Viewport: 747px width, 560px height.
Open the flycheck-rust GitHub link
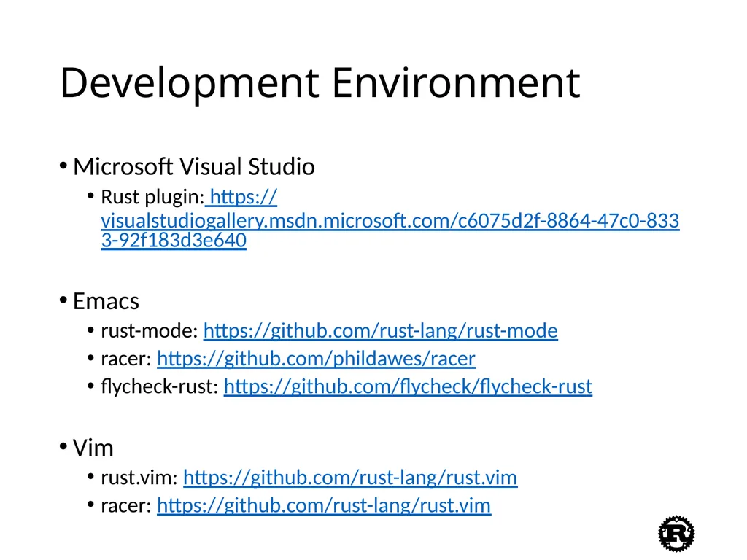408,386
